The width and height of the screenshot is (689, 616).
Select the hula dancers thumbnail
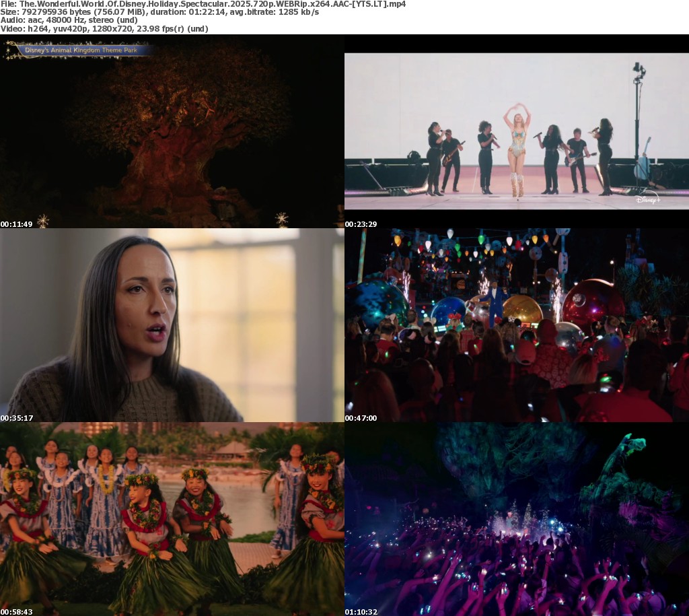click(172, 518)
